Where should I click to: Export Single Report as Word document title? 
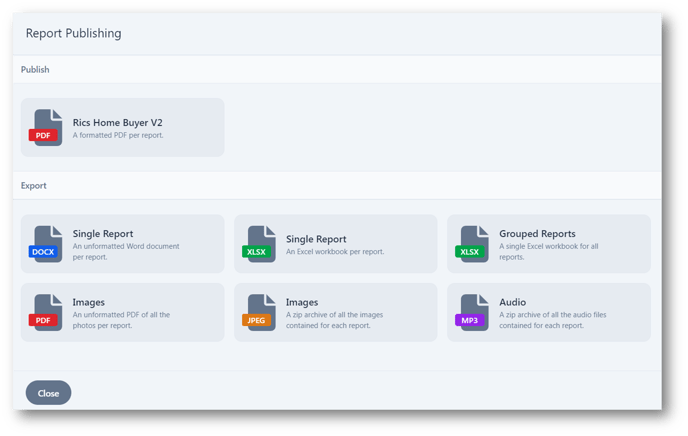(103, 234)
